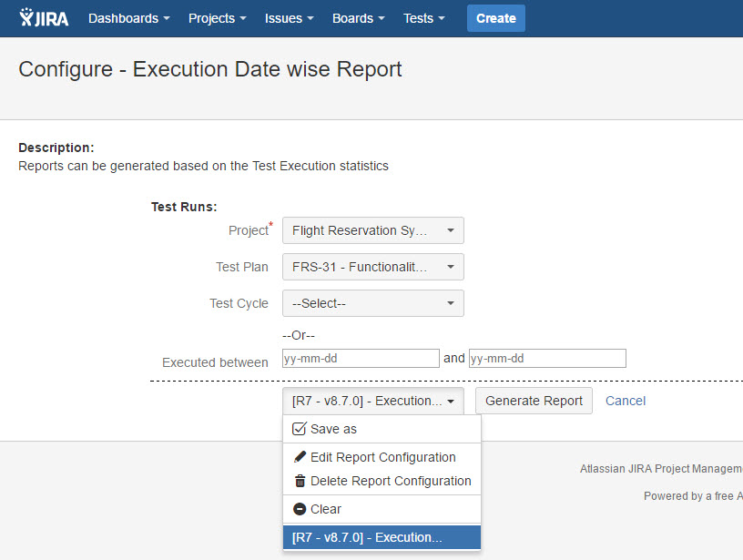Focus the Executed between start date field
The height and width of the screenshot is (560, 743).
(361, 359)
